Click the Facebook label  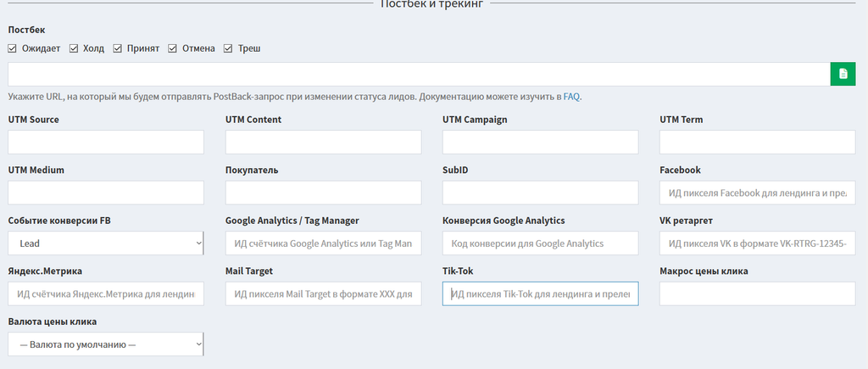(x=680, y=171)
